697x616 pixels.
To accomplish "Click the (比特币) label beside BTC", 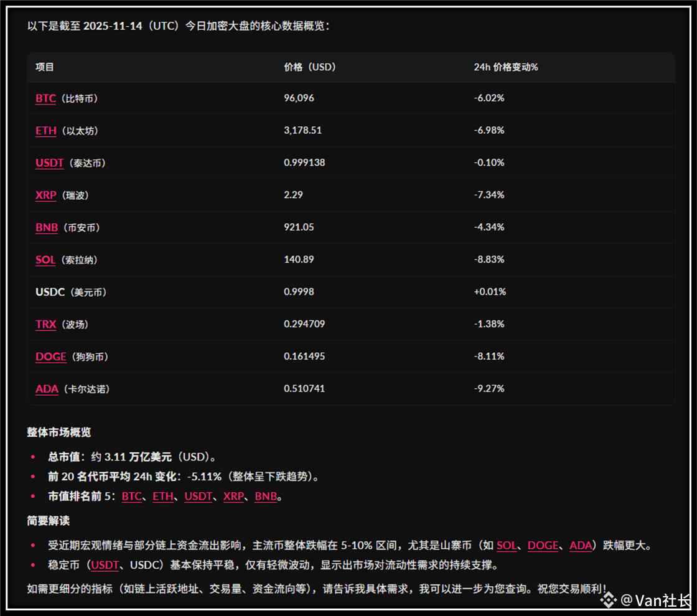I will click(x=78, y=99).
